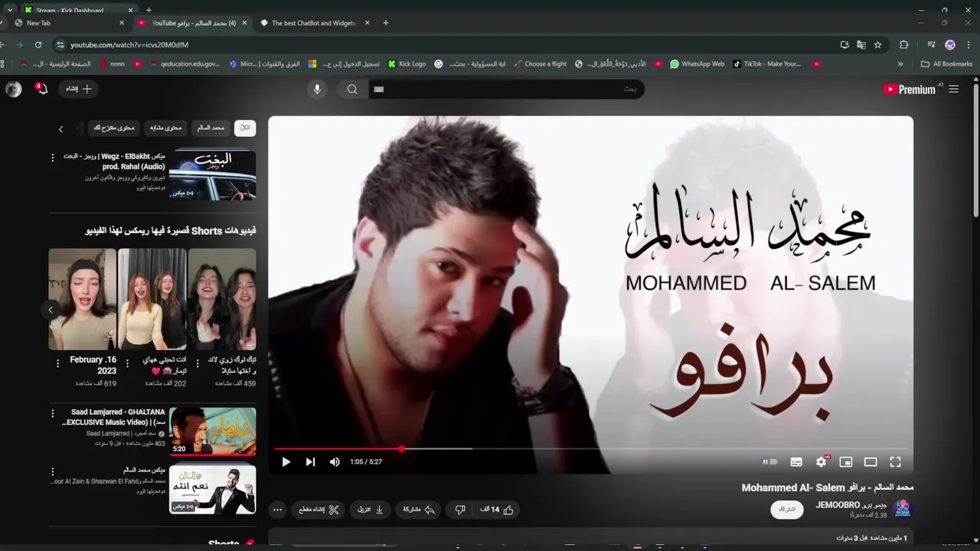The height and width of the screenshot is (551, 980).
Task: Start voice search with microphone
Action: [x=317, y=90]
